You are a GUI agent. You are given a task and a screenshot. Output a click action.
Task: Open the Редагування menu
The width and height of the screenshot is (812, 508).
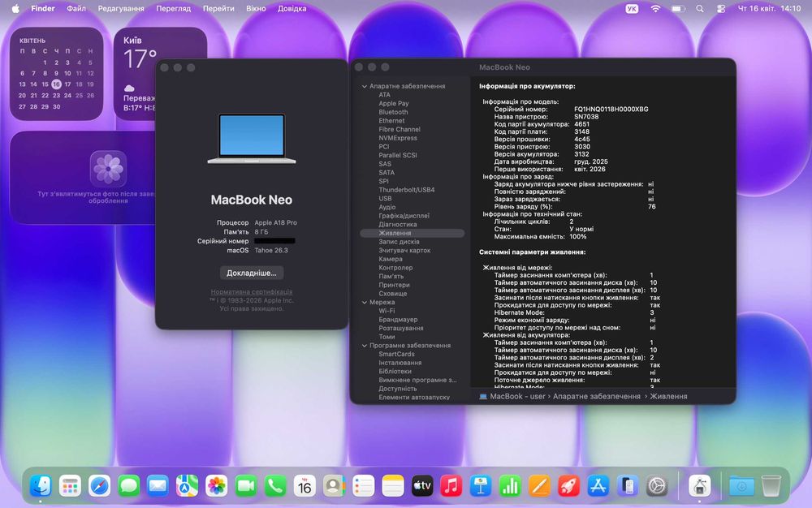pos(121,8)
